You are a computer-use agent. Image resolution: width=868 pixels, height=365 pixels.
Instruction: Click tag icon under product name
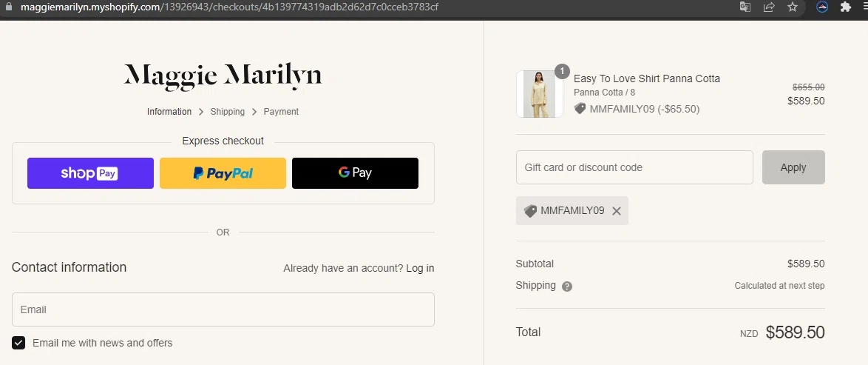pyautogui.click(x=580, y=109)
